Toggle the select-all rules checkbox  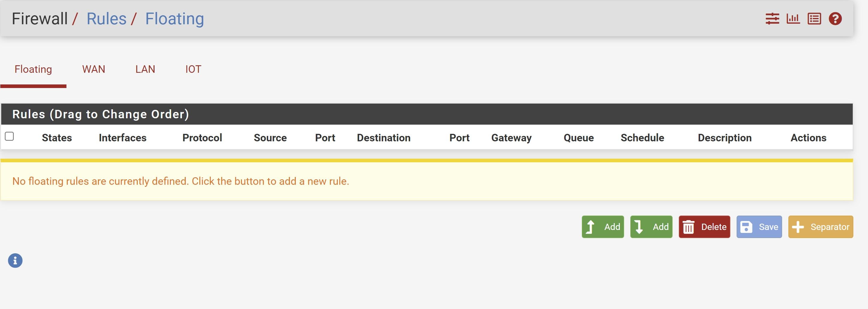coord(10,136)
